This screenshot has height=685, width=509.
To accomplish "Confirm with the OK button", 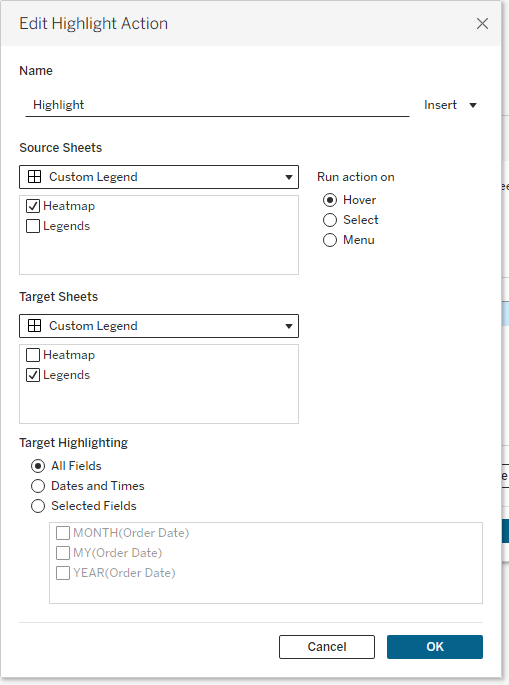I will click(435, 647).
